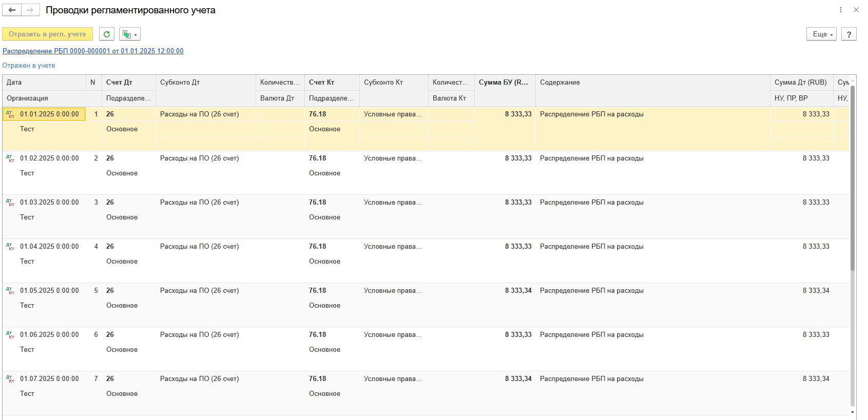Click the 'Валюта Дт' column header
Screen dimensions: 868x420
pyautogui.click(x=280, y=98)
